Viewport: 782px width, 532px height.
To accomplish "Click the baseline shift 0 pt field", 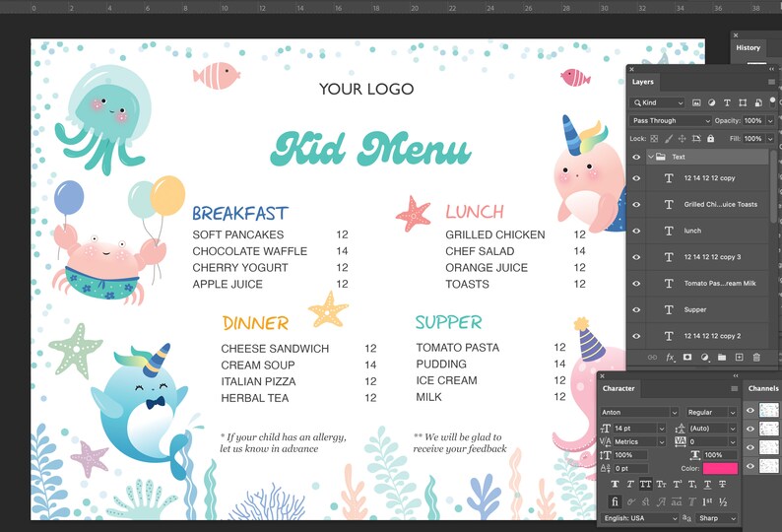I will [x=629, y=468].
